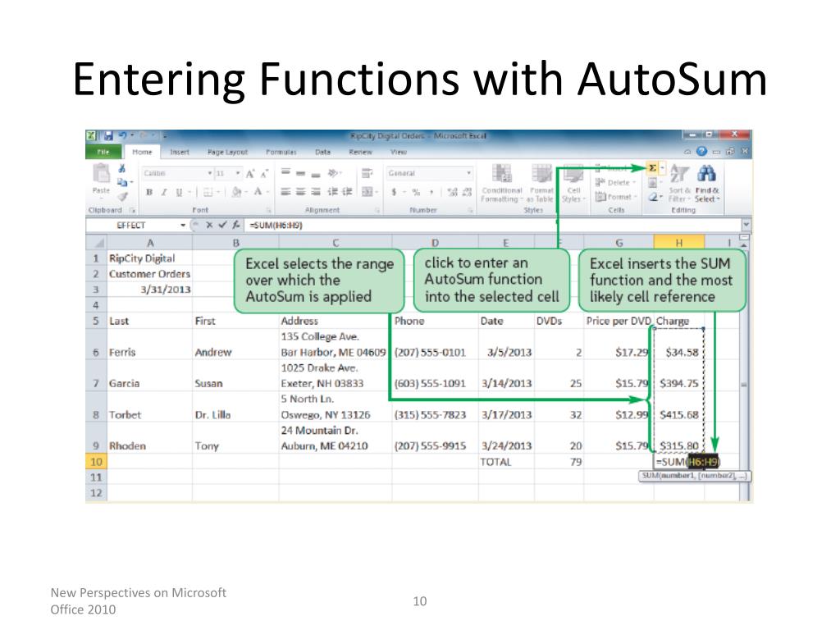The height and width of the screenshot is (630, 840).
Task: Click the Save icon in the Quick Access Toolbar
Action: (109, 136)
